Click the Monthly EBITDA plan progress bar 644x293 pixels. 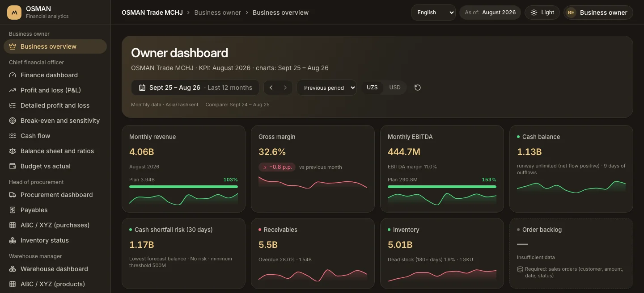coord(442,187)
